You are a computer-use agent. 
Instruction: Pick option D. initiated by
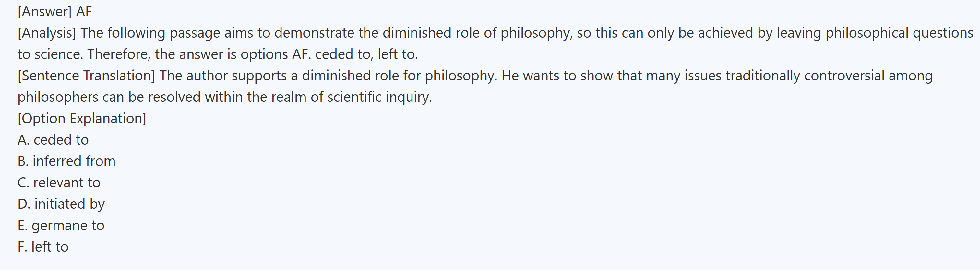pos(61,204)
